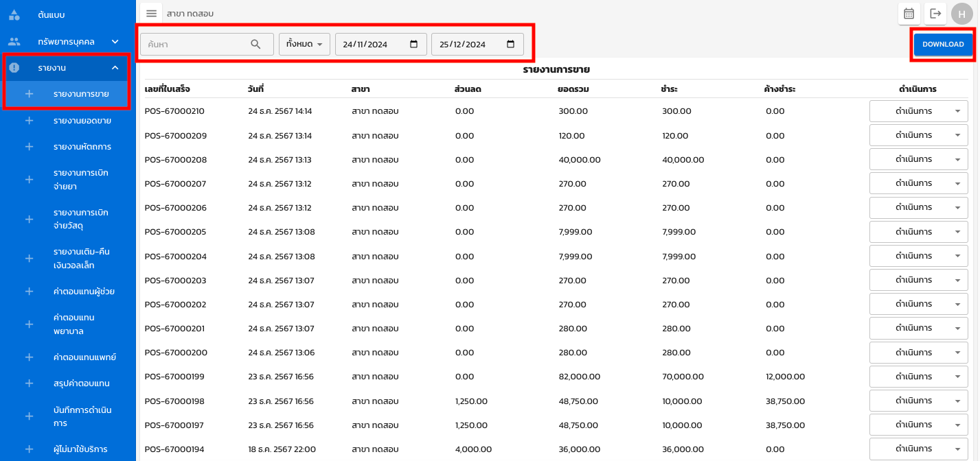Click total amount 82,000.00

(580, 377)
